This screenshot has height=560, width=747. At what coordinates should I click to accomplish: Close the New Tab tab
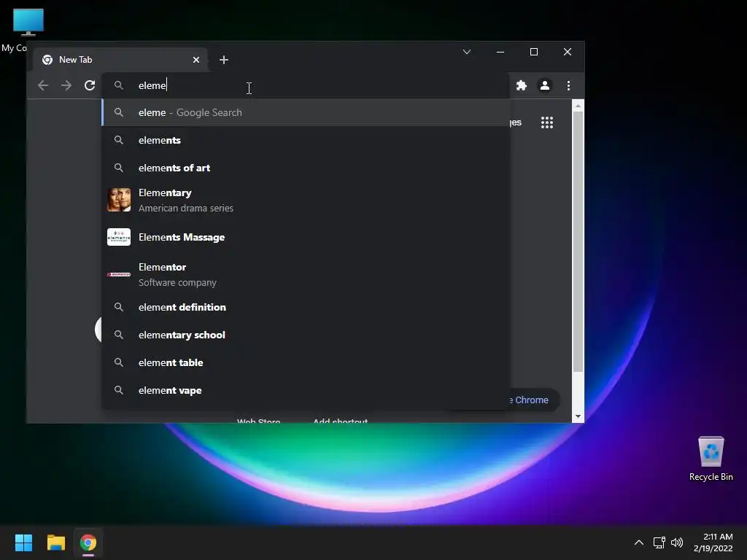[196, 60]
